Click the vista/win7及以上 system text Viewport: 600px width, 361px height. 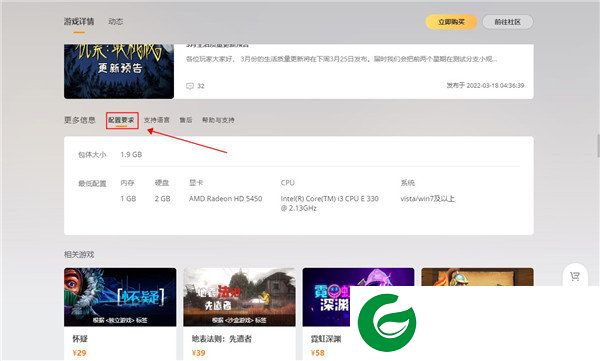click(427, 199)
